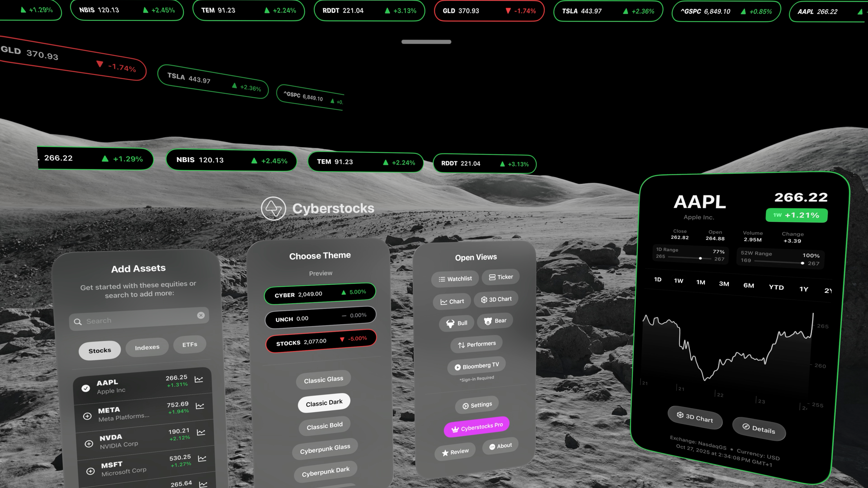Upgrade to Cyberstocks Pro

[477, 427]
